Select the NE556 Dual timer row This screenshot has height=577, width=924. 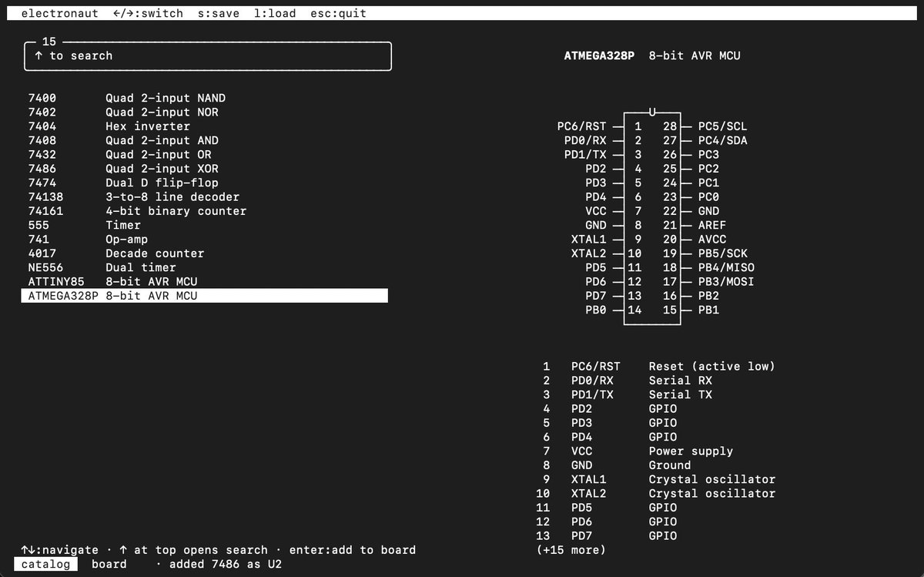(x=204, y=267)
